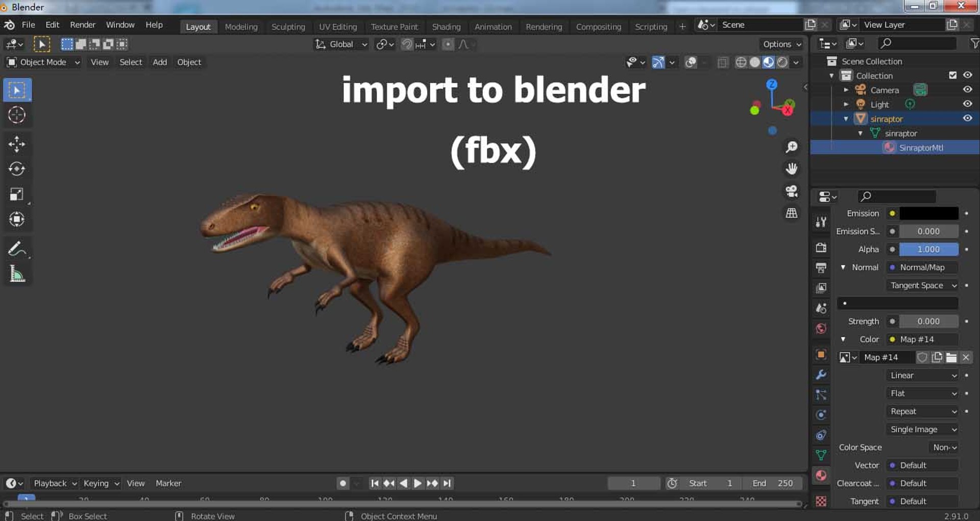
Task: Open the World properties tab
Action: [821, 329]
